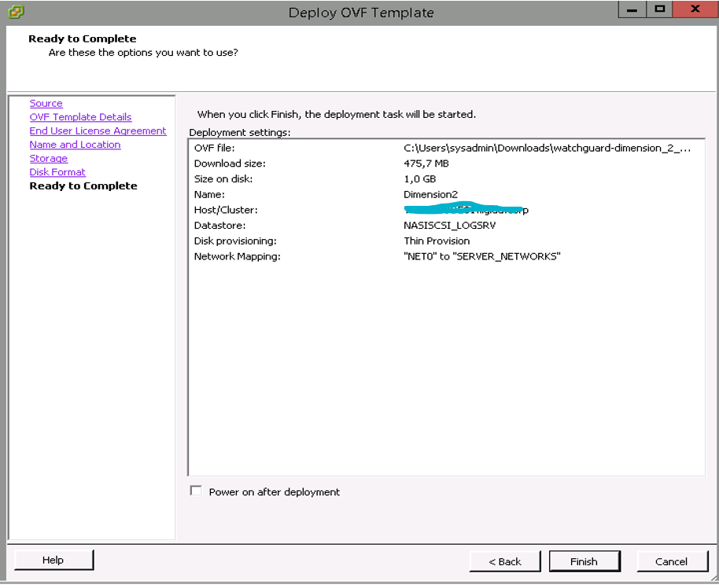Select the Datastore NASISCSI_LOGSRV row
The image size is (719, 588).
point(441,226)
